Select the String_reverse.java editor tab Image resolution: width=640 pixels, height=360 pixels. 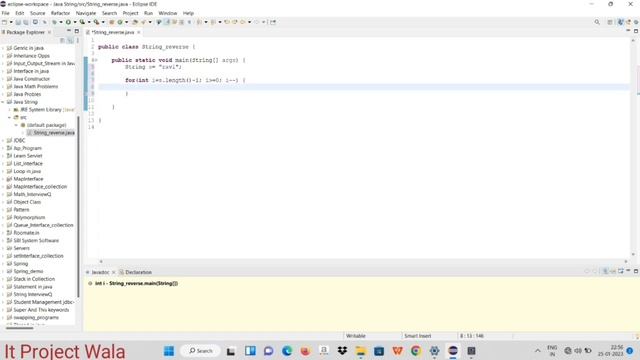pos(113,32)
